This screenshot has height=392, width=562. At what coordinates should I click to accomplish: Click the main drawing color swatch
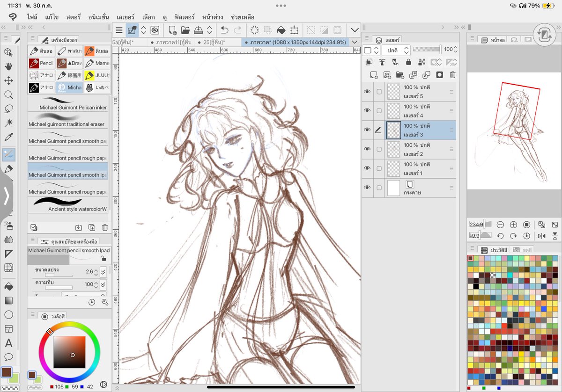tap(6, 372)
